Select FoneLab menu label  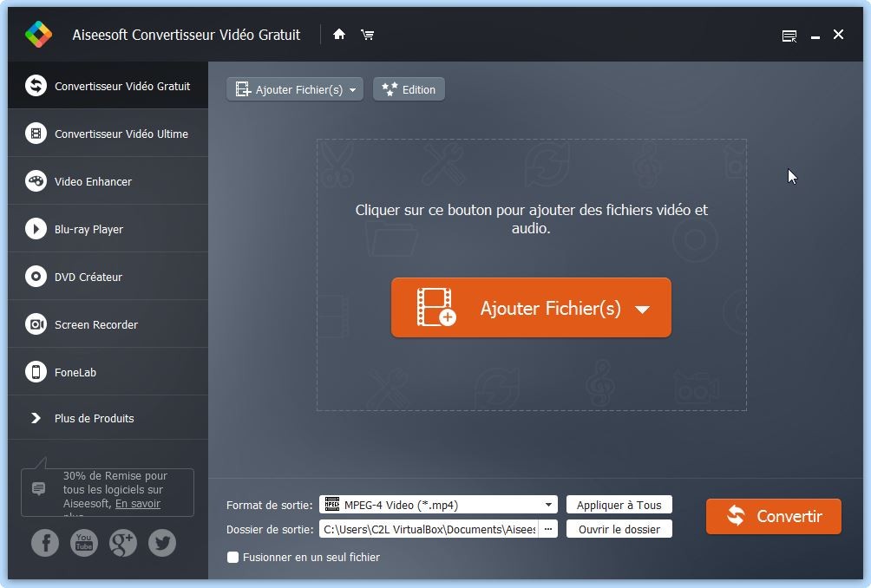click(x=75, y=373)
